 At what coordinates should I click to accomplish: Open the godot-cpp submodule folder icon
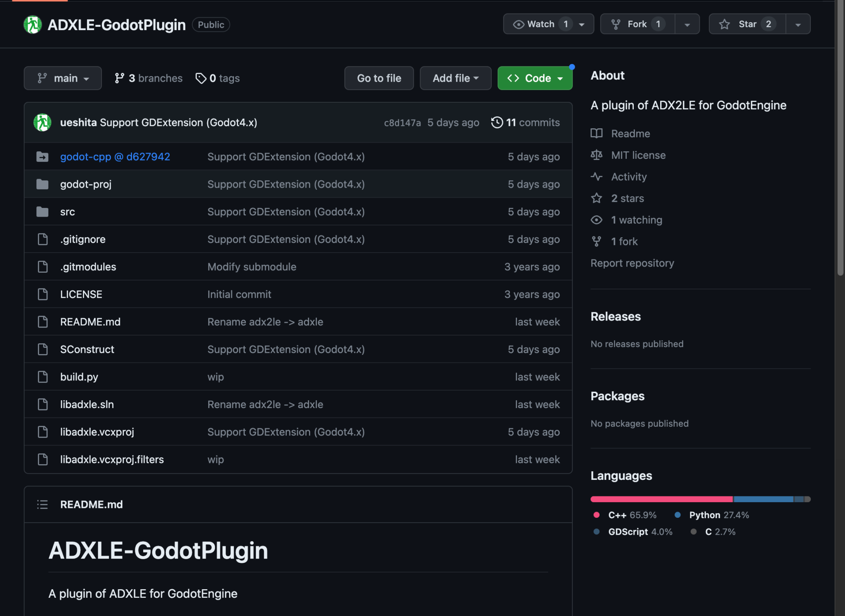(42, 157)
